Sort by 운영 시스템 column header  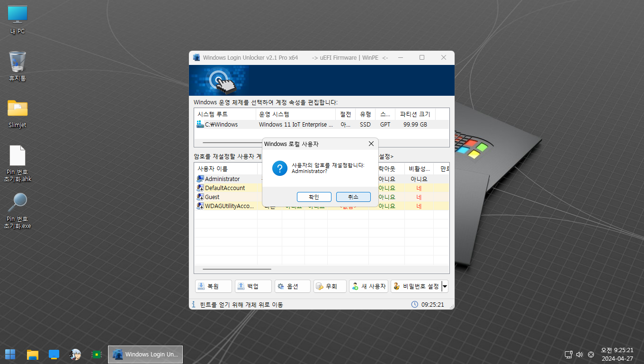coord(296,114)
